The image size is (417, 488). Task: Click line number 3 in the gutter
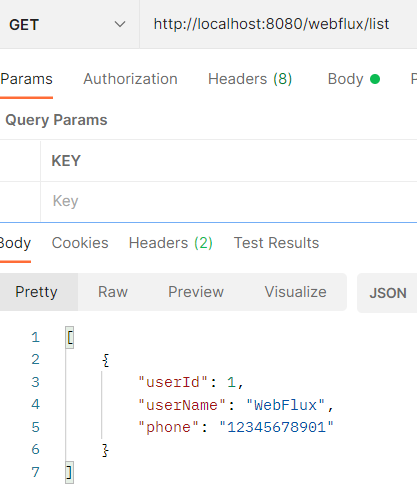35,382
